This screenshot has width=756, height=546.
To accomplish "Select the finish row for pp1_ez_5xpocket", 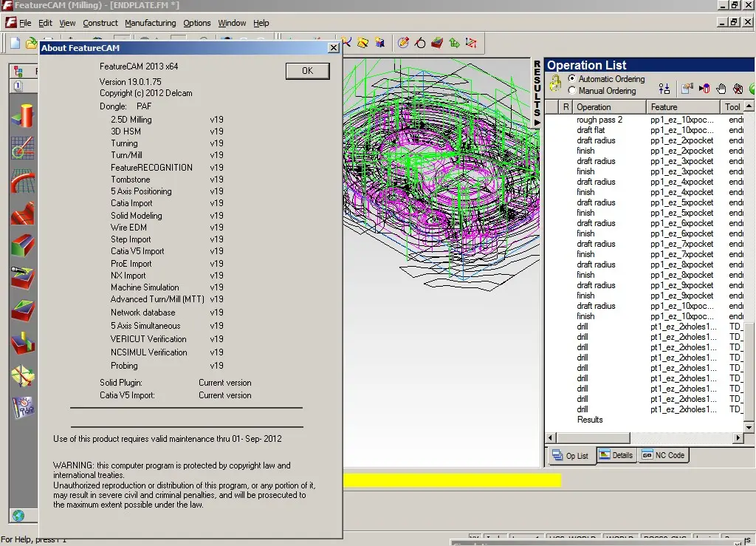I will click(x=645, y=213).
